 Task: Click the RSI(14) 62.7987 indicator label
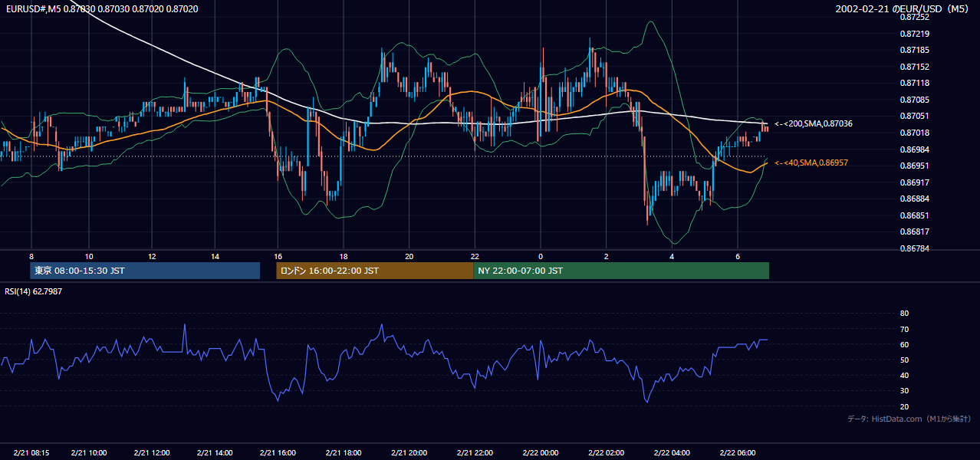tap(33, 291)
